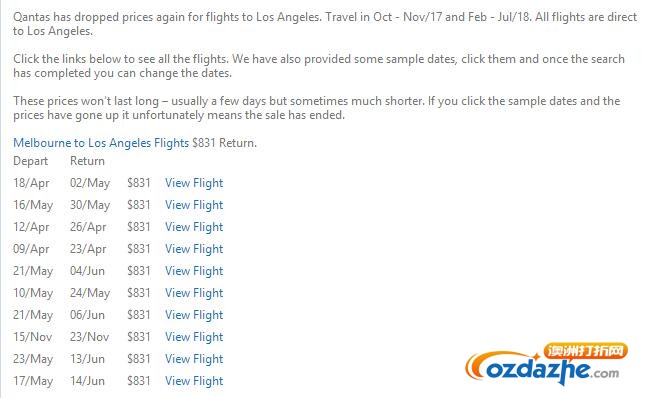Click the orange Chinese text badge
Viewport: 650px width, 398px height.
click(585, 351)
